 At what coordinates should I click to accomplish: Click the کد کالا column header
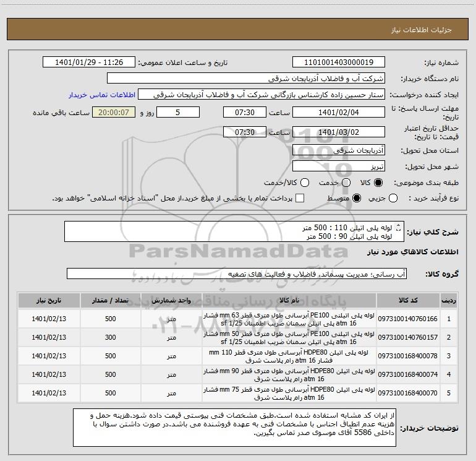tap(408, 300)
